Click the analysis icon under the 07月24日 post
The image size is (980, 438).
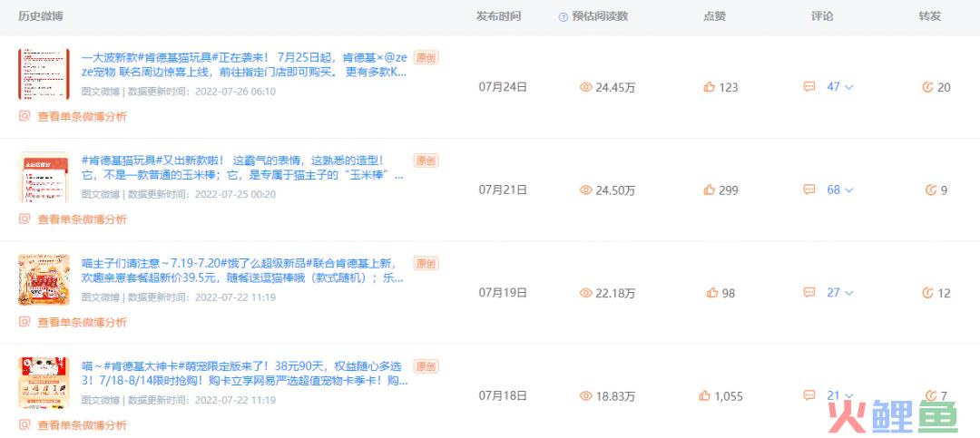pyautogui.click(x=24, y=115)
